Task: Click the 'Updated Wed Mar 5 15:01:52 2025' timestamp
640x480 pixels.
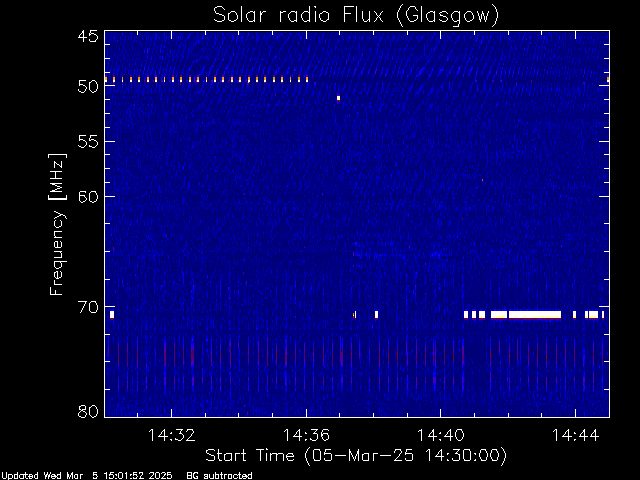Action: (x=87, y=476)
